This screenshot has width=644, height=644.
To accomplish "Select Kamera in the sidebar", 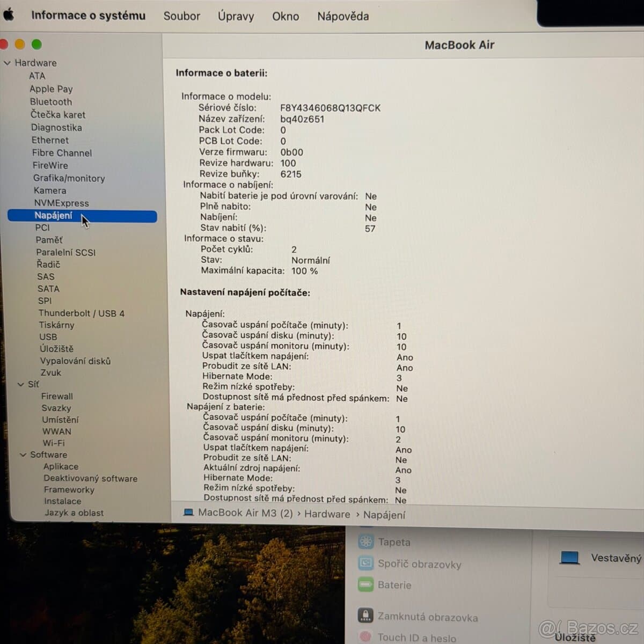I will tap(50, 191).
